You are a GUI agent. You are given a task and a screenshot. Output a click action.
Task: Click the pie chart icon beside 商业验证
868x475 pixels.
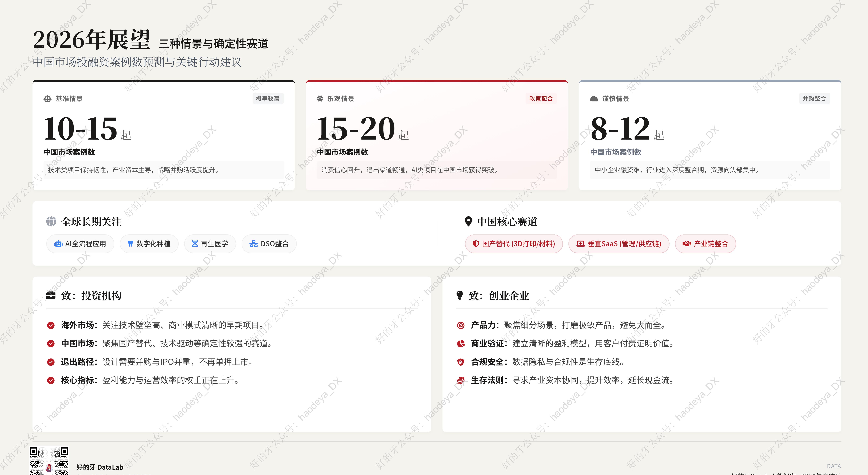[461, 344]
